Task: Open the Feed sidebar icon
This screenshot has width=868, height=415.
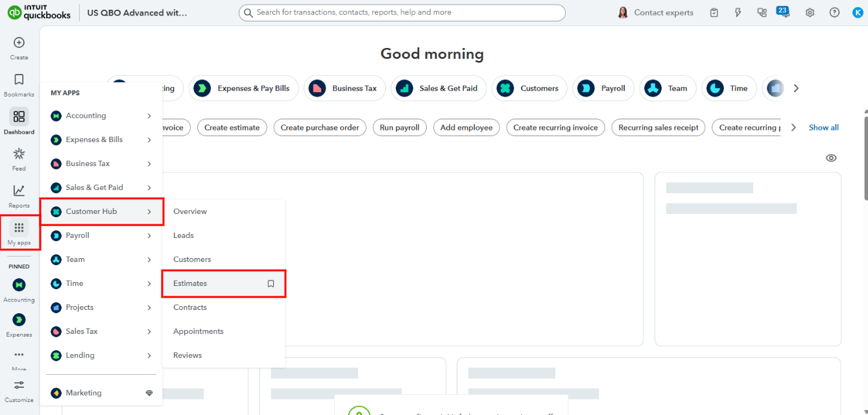Action: click(19, 154)
